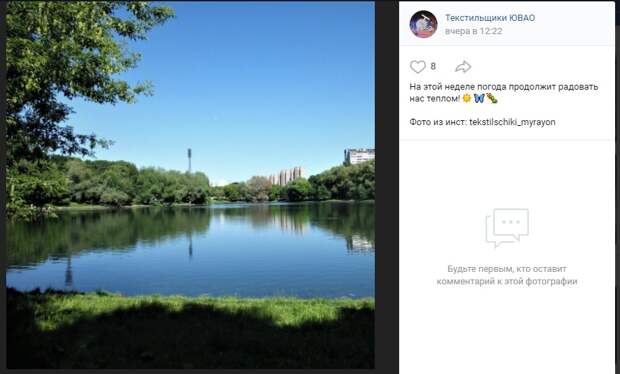Open the Текстильщики ЮВАО avatar
This screenshot has width=620, height=374.
(x=423, y=24)
